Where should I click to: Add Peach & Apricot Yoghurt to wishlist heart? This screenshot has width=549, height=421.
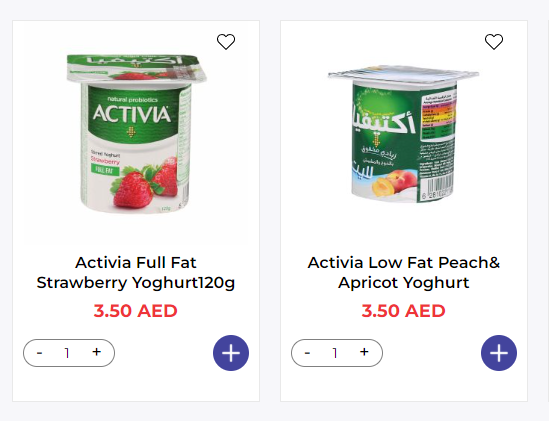pyautogui.click(x=494, y=42)
